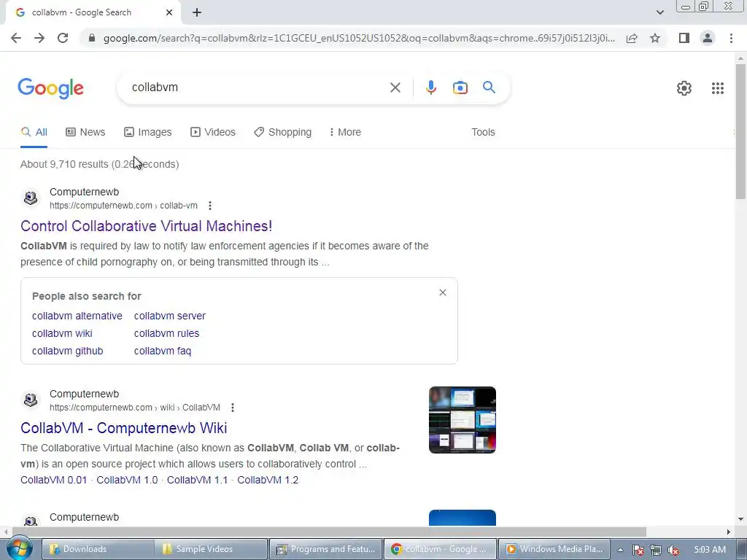Open Control Collaborative Virtual Machines! result

coord(146,226)
